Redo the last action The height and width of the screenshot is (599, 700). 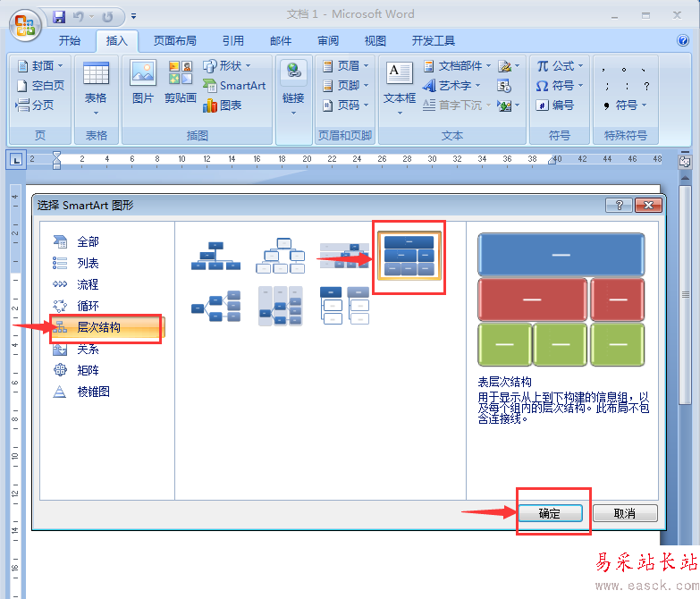pyautogui.click(x=107, y=17)
